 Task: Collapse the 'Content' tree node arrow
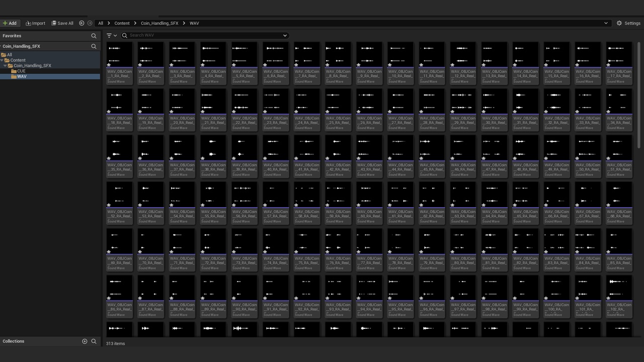click(2, 60)
